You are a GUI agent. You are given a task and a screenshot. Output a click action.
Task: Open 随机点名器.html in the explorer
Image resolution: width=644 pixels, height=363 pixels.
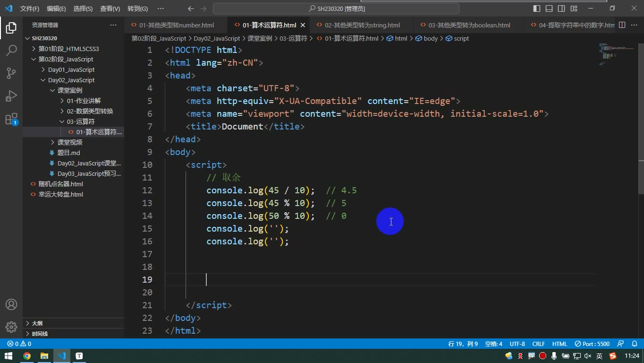coord(73,184)
